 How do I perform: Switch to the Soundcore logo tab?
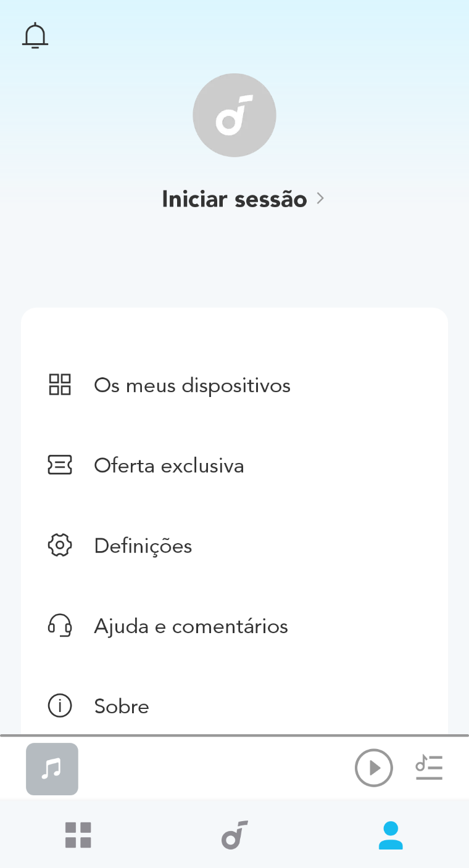(234, 835)
